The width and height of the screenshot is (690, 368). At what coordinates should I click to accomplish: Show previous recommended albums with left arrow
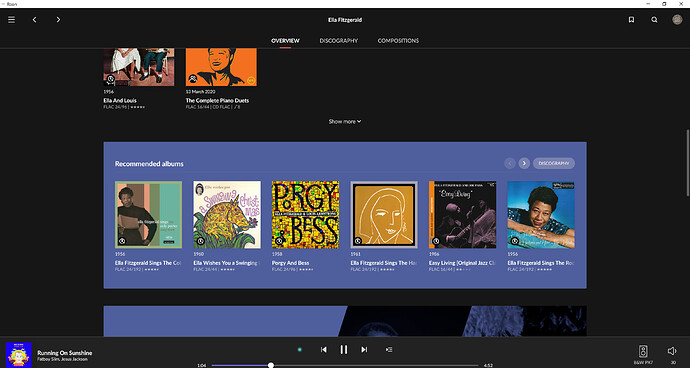[510, 163]
